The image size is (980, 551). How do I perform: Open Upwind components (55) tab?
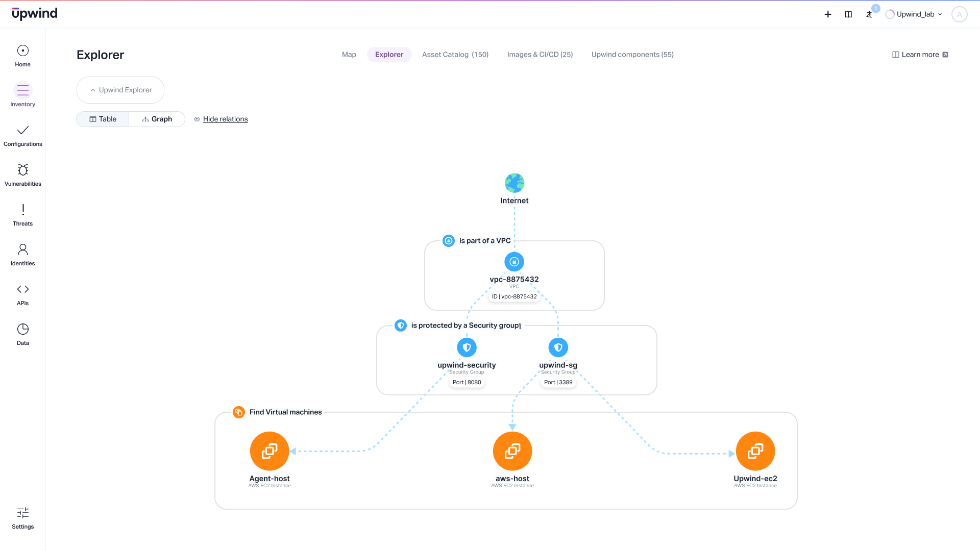click(x=632, y=55)
